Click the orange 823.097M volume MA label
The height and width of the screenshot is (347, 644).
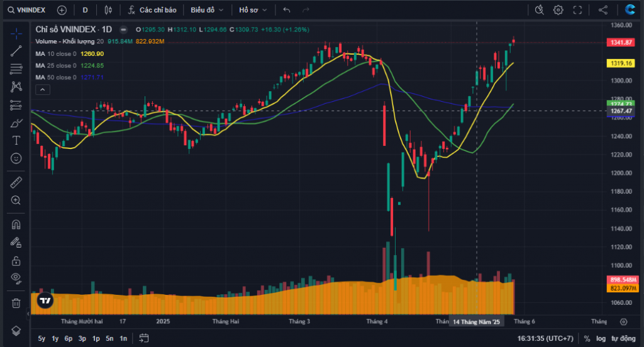click(623, 289)
